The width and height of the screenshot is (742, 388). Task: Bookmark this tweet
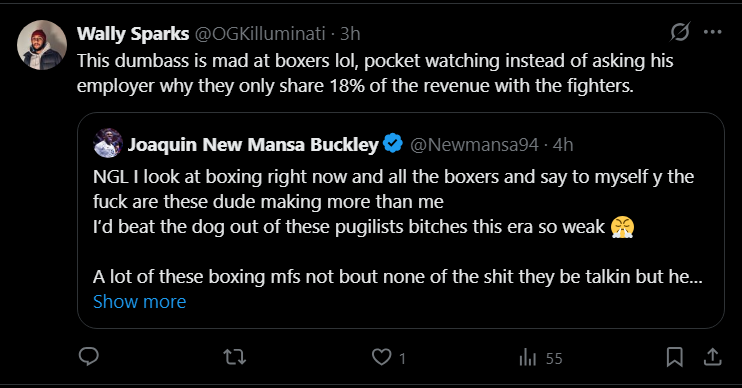(674, 357)
